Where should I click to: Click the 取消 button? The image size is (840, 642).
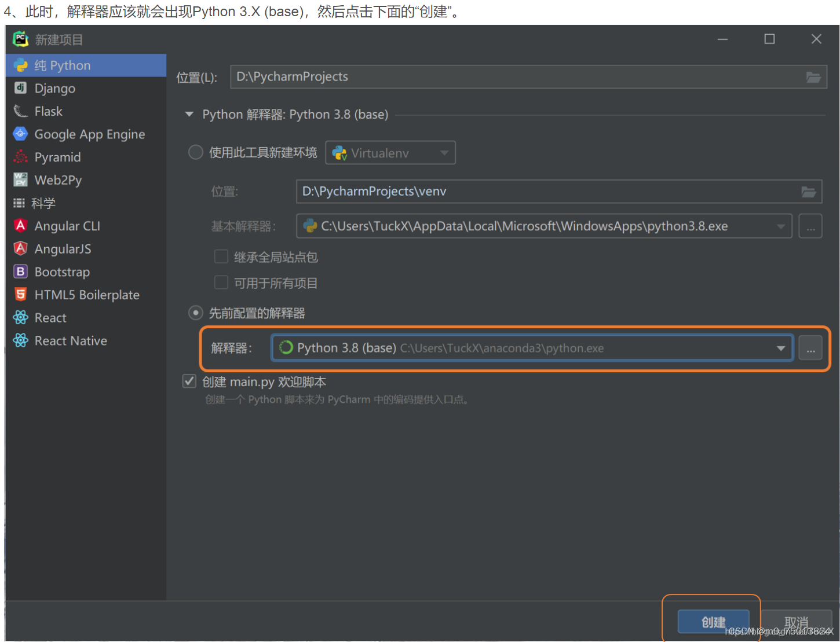pos(797,622)
